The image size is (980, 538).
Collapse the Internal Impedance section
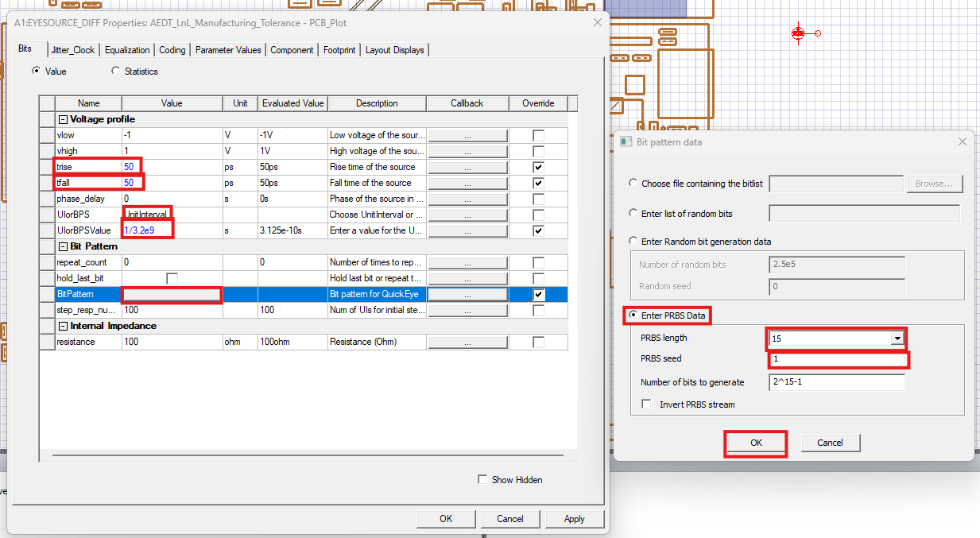[x=64, y=326]
